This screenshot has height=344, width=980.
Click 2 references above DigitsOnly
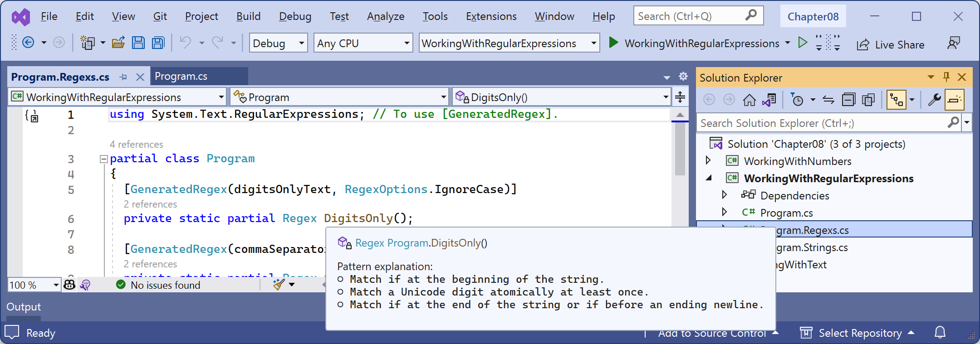[x=150, y=204]
